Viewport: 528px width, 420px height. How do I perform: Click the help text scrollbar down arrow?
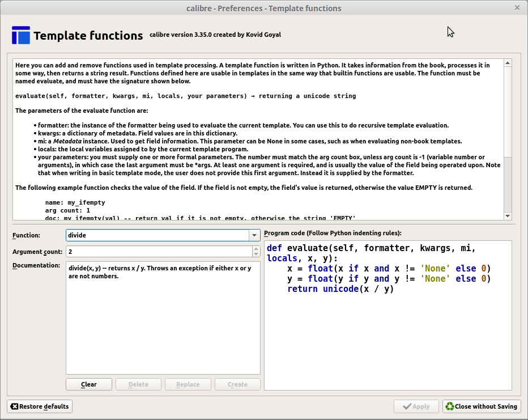(508, 215)
